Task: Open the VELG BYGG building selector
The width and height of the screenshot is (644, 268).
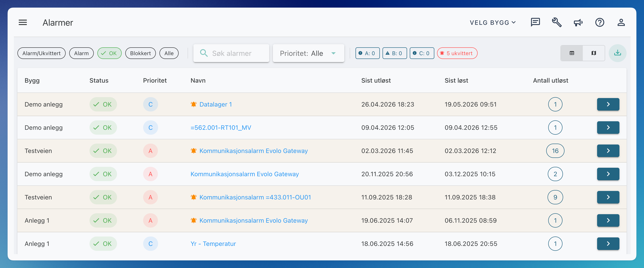Action: coord(493,23)
